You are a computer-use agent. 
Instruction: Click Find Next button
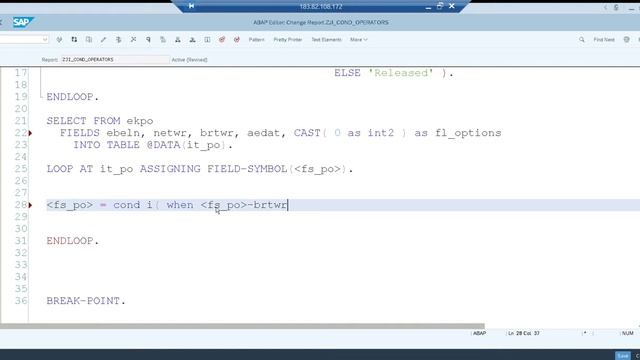coord(604,40)
